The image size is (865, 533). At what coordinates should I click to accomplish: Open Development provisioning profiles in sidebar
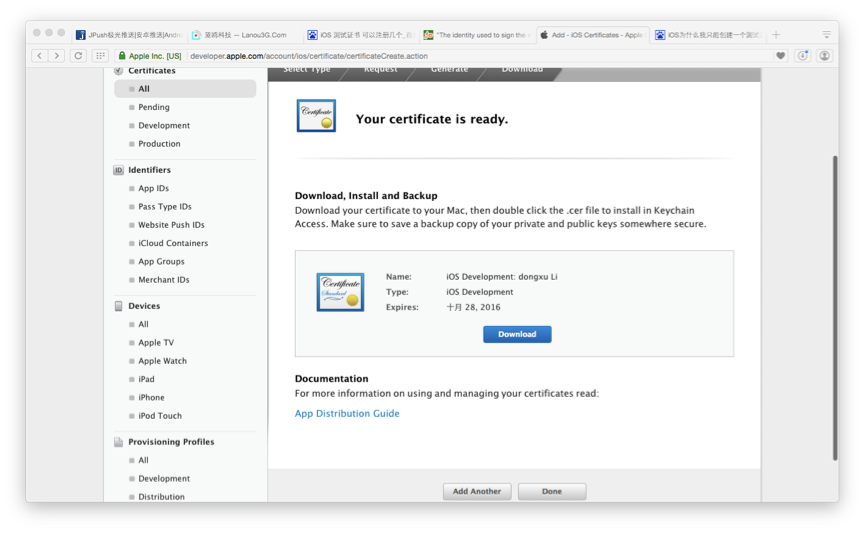164,478
